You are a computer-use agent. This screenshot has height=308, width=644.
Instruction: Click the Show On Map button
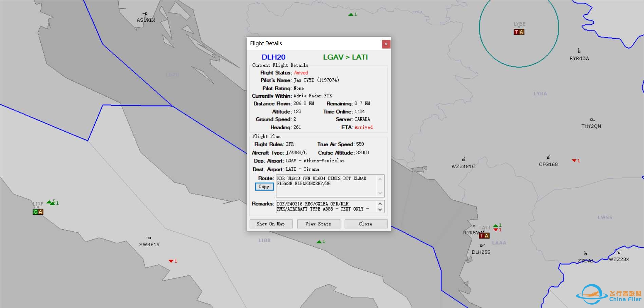click(271, 224)
